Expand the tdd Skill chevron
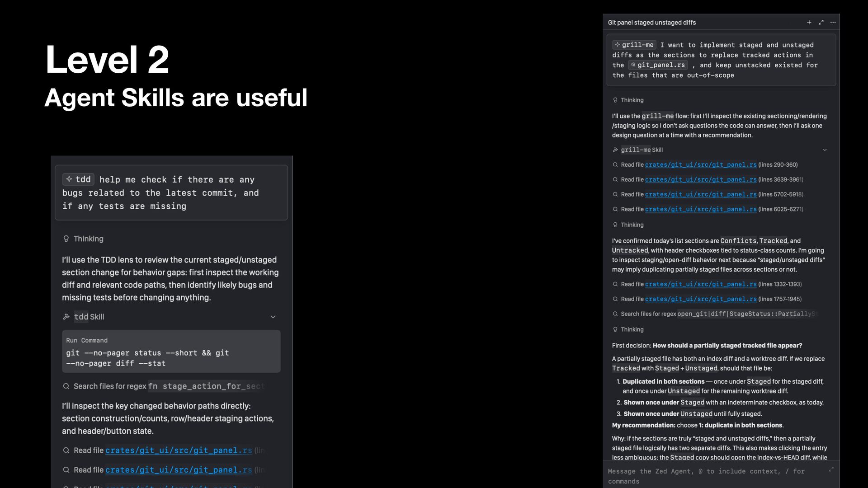 273,317
